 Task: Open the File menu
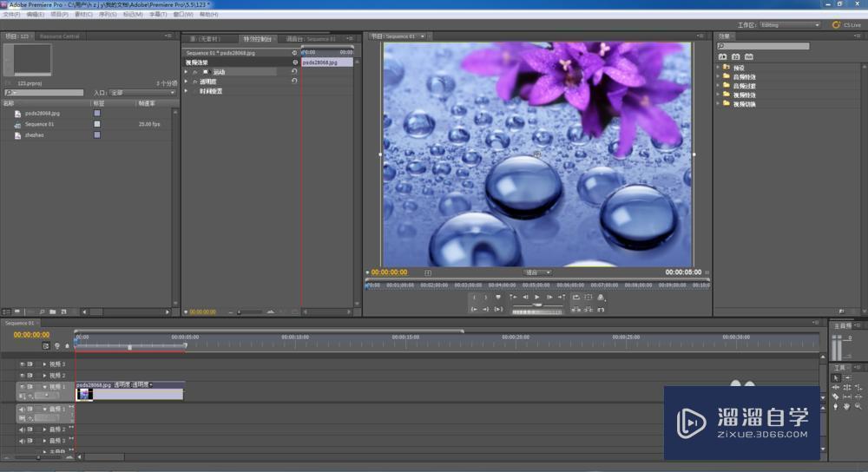pyautogui.click(x=11, y=15)
